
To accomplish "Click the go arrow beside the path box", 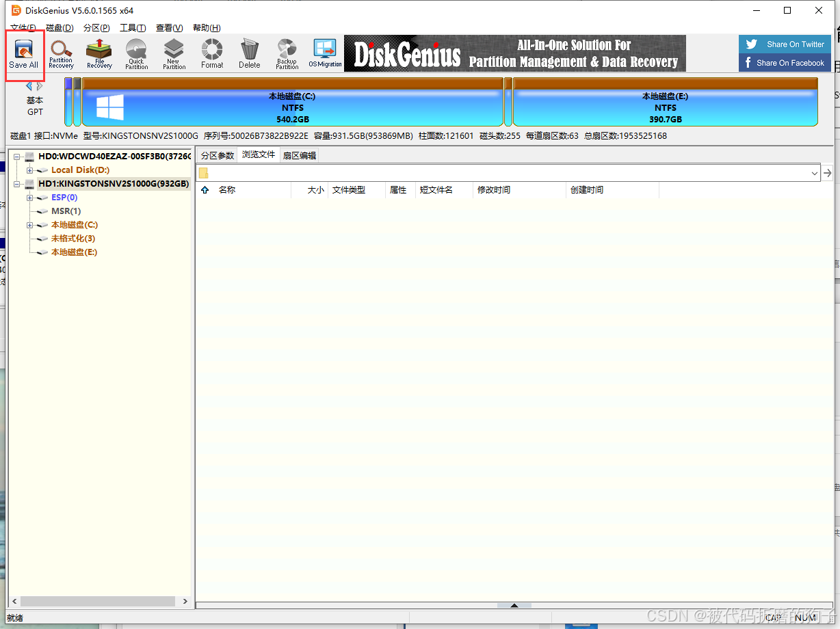I will [x=828, y=173].
